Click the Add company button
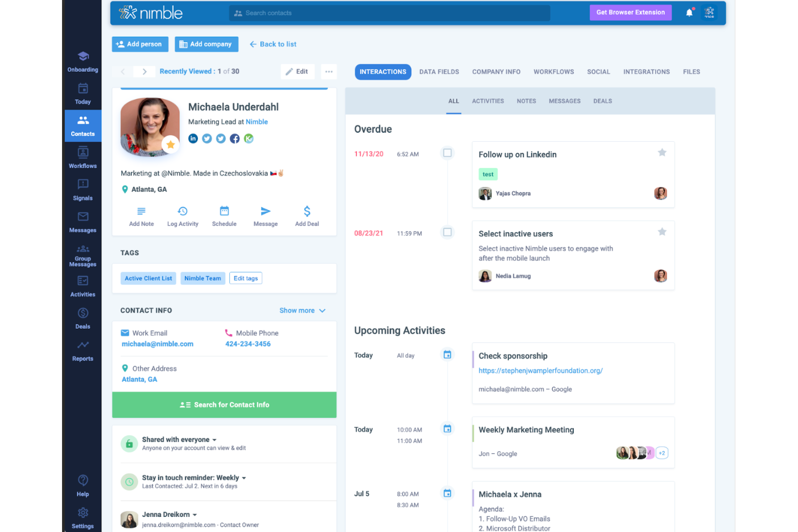This screenshot has width=798, height=532. (x=206, y=44)
